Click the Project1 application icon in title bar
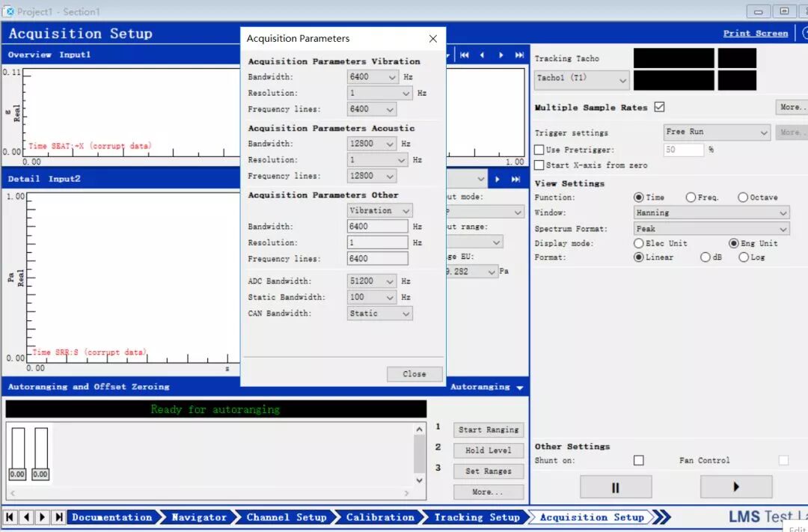This screenshot has width=808, height=532. point(9,11)
